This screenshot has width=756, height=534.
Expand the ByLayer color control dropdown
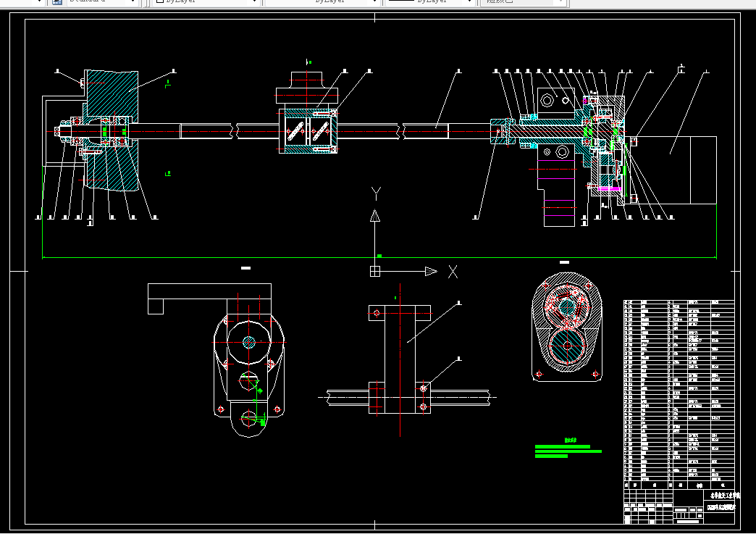pyautogui.click(x=254, y=2)
